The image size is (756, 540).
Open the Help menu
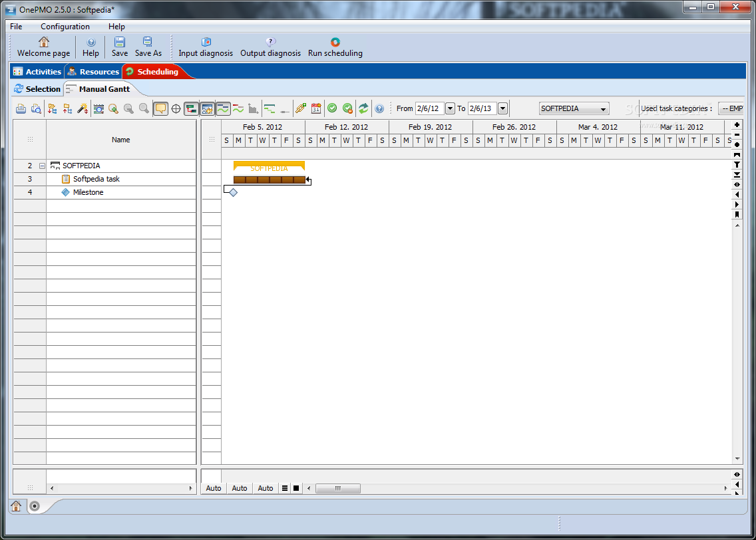coord(116,27)
